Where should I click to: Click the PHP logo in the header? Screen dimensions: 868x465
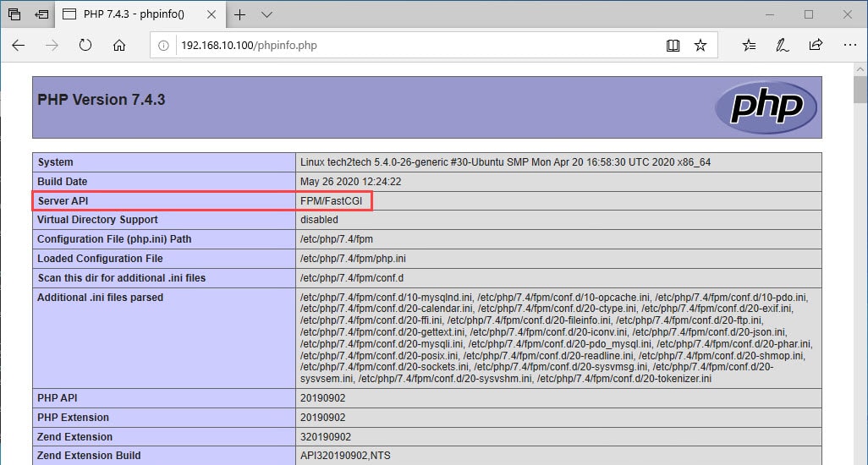tap(766, 107)
